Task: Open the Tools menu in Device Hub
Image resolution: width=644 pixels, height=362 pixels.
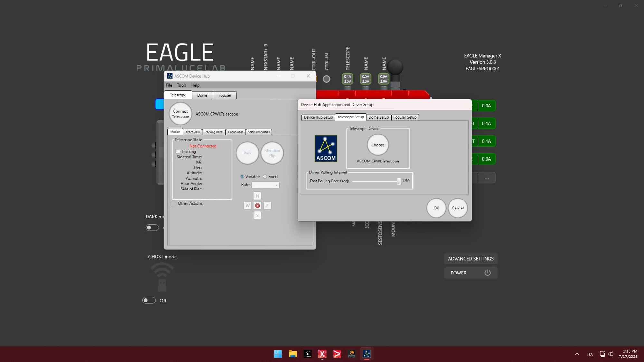Action: point(182,85)
